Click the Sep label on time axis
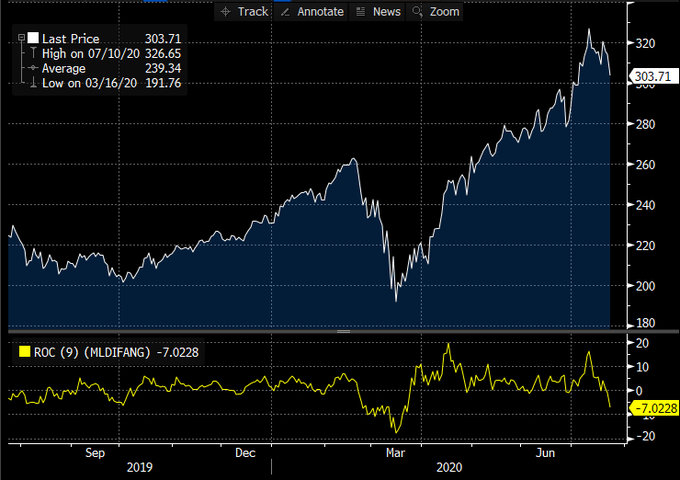 coord(95,453)
